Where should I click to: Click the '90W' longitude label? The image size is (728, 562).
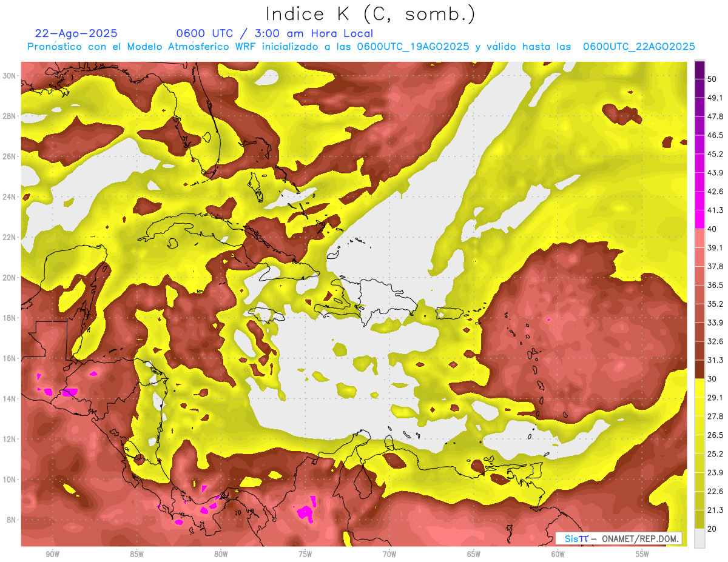[x=52, y=554]
